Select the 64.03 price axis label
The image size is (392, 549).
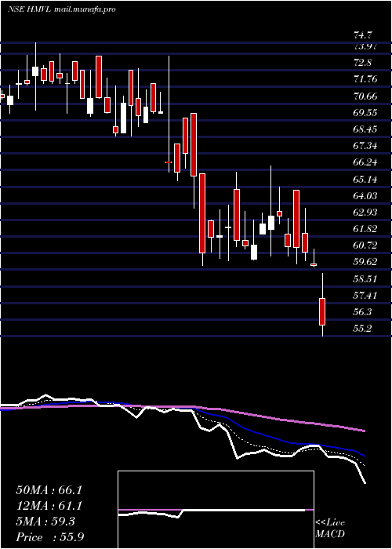[x=365, y=196]
